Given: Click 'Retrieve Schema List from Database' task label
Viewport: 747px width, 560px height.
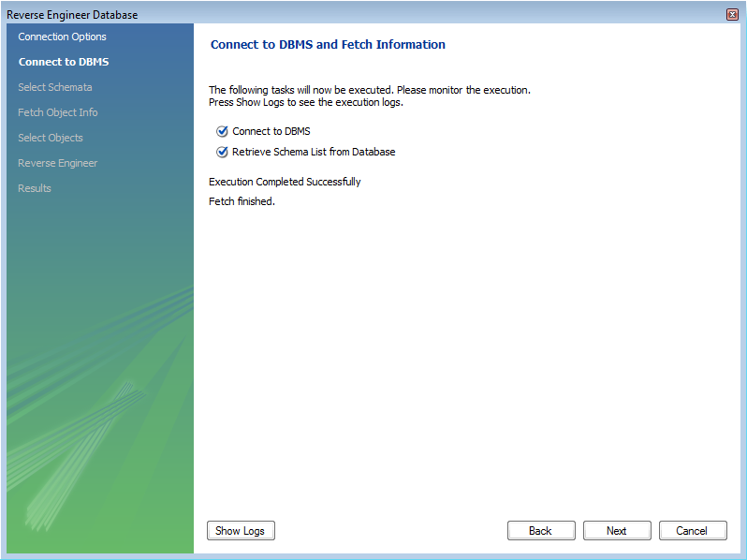Looking at the screenshot, I should coord(314,152).
